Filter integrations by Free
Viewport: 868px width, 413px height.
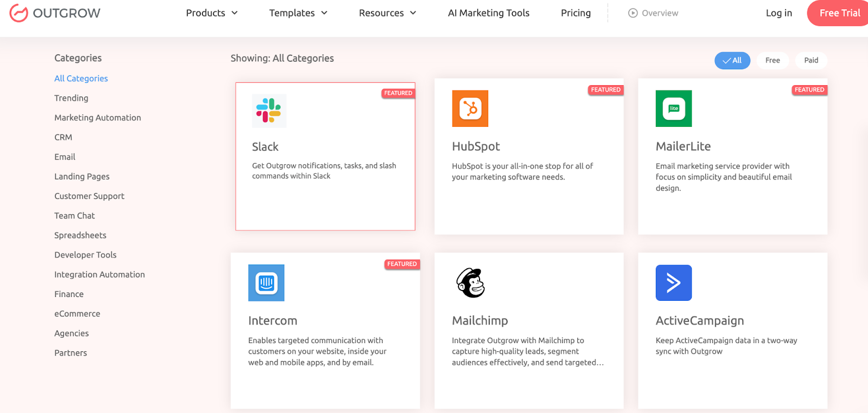[772, 60]
